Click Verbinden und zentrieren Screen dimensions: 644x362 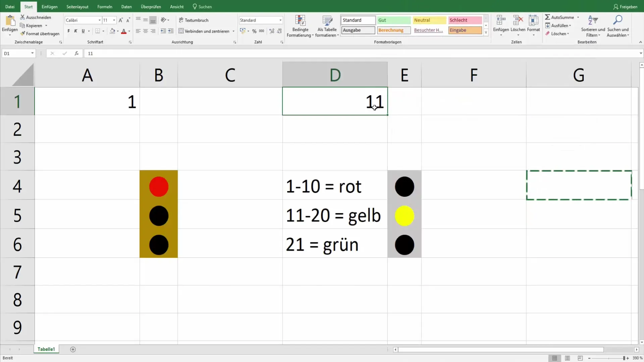pyautogui.click(x=204, y=31)
